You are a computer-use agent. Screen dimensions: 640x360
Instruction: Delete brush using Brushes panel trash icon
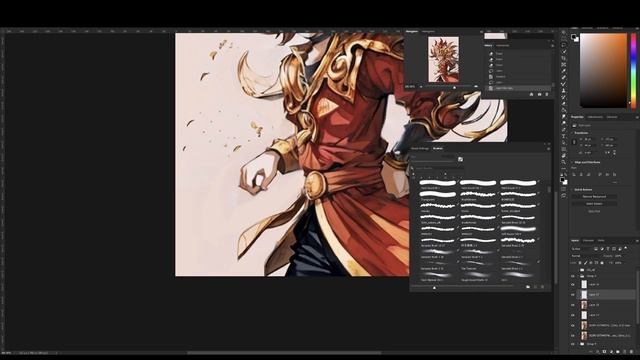coord(542,287)
